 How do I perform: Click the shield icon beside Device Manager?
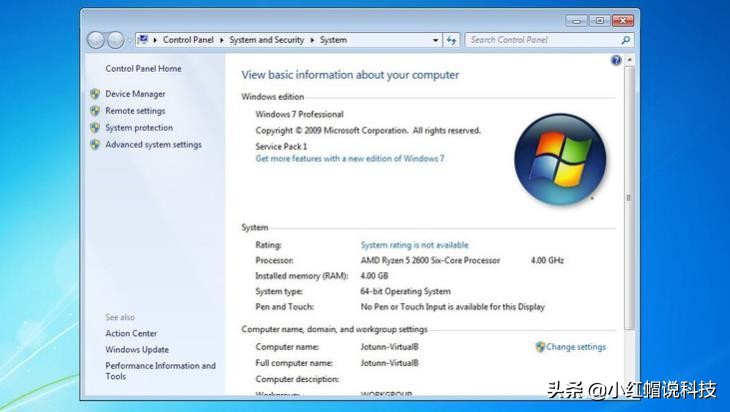tap(95, 94)
